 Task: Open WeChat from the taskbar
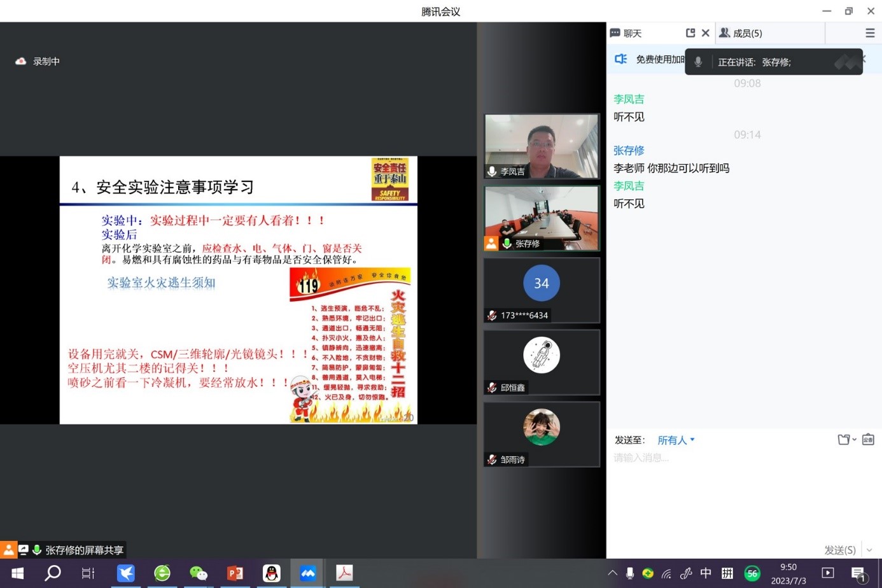pos(199,573)
